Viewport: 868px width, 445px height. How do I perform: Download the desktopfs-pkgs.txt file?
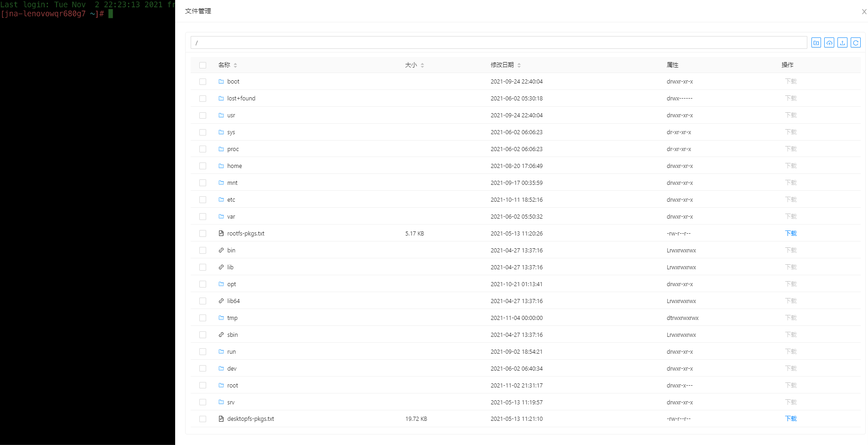(790, 419)
